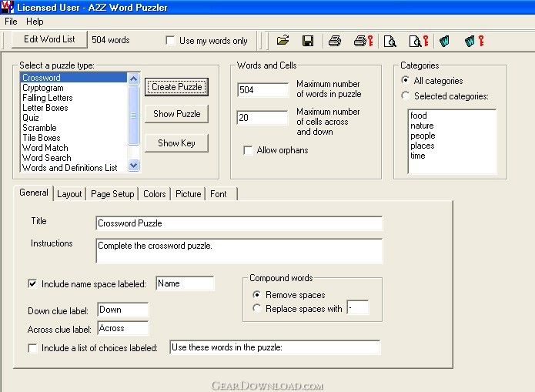Click the puzzle type list down arrow
This screenshot has width=535, height=392.
pyautogui.click(x=134, y=166)
